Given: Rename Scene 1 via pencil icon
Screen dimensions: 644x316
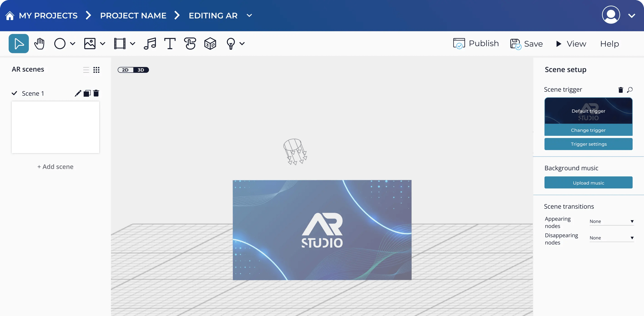Looking at the screenshot, I should click(77, 93).
